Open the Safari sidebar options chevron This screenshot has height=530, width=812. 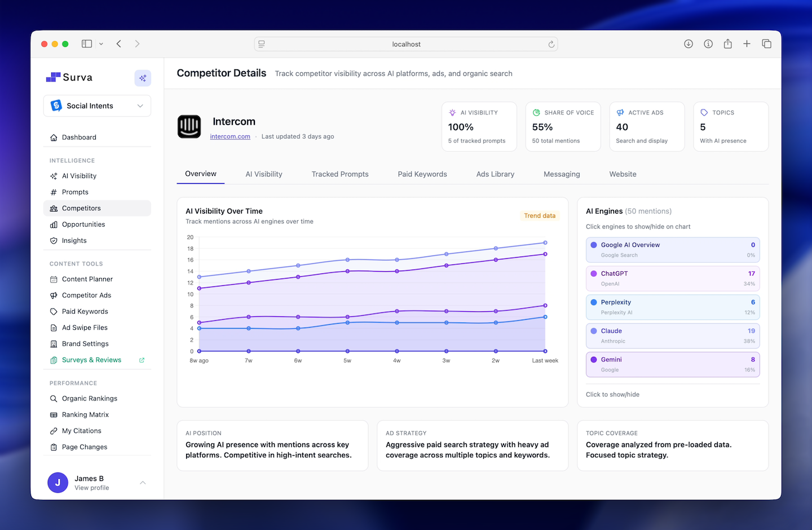coord(101,43)
